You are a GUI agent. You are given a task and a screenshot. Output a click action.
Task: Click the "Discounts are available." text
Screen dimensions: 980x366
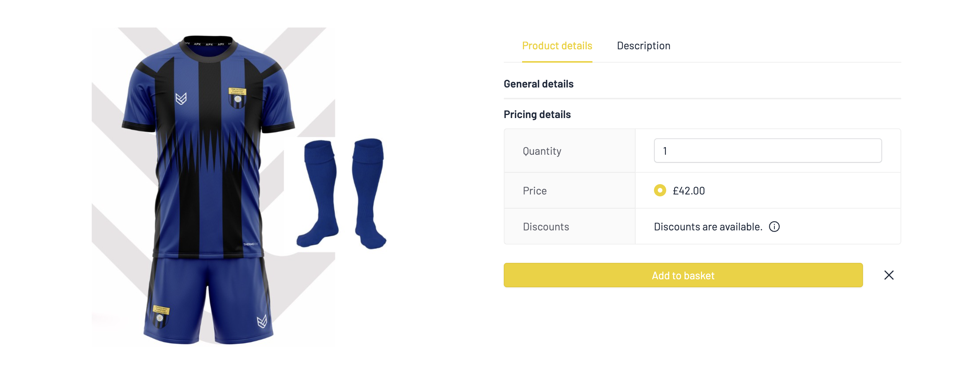coord(708,227)
